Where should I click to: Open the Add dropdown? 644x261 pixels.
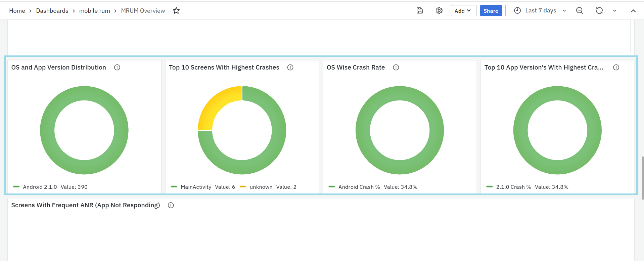463,11
